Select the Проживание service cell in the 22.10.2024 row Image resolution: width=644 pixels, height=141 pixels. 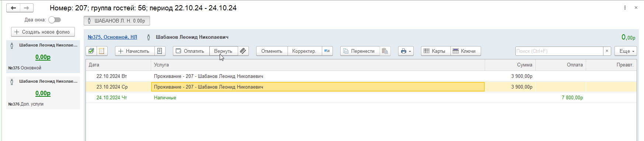pyautogui.click(x=318, y=76)
